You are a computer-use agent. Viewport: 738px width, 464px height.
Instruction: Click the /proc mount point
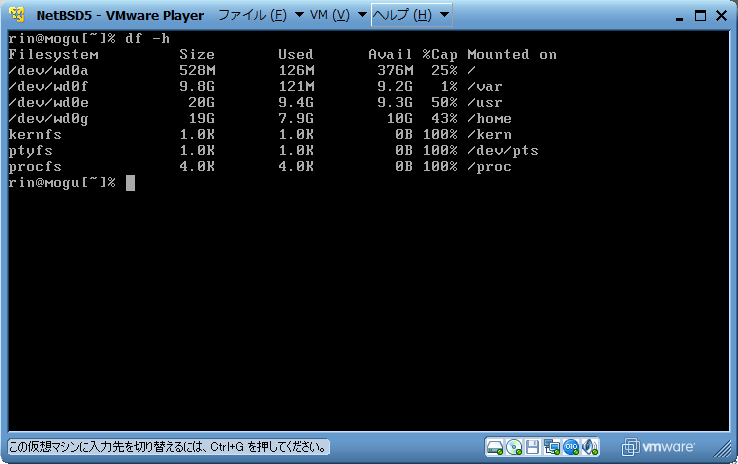point(489,167)
